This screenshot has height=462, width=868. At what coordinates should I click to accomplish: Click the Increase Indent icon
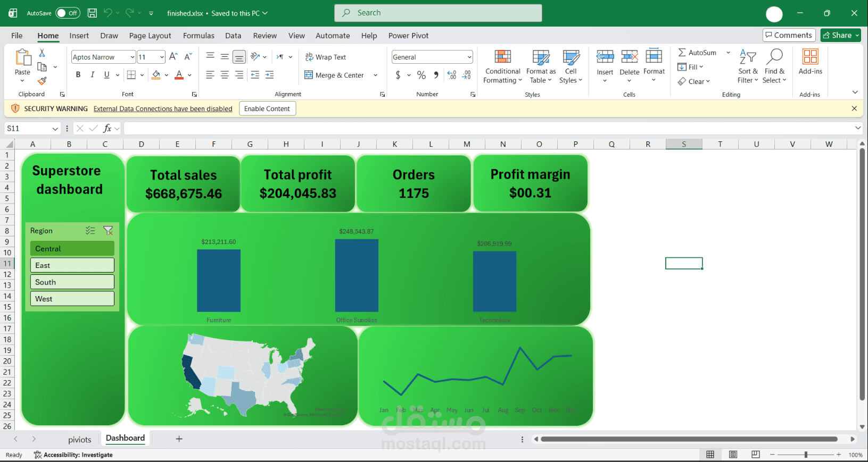(x=270, y=75)
